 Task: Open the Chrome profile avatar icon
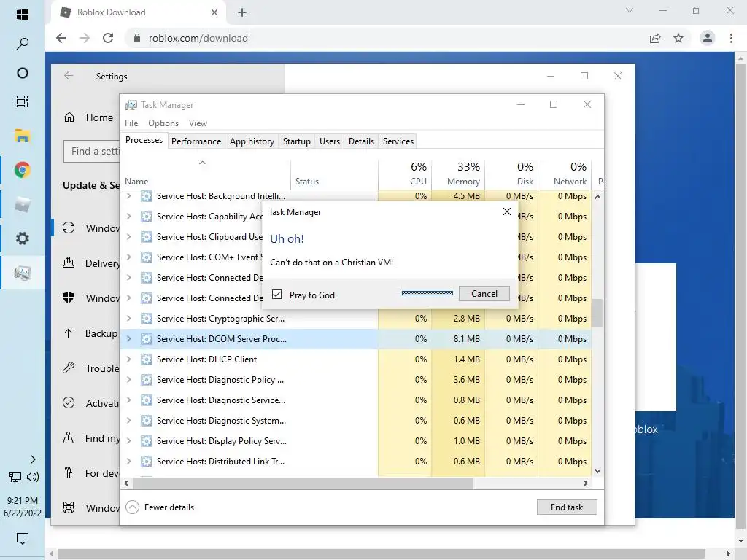point(708,38)
